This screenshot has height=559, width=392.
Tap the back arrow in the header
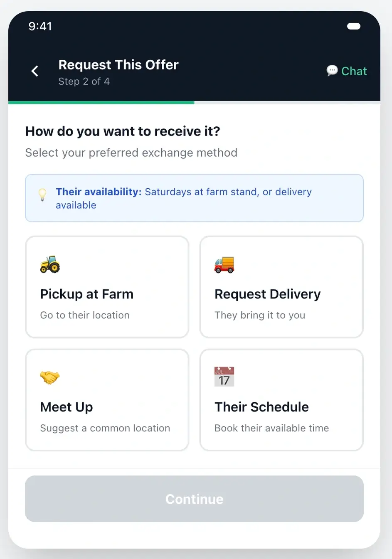click(x=35, y=71)
